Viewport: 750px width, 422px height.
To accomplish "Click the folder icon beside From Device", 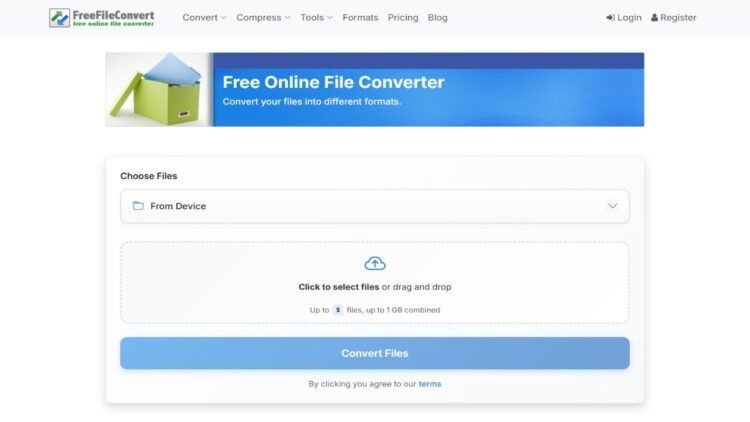I will 138,206.
